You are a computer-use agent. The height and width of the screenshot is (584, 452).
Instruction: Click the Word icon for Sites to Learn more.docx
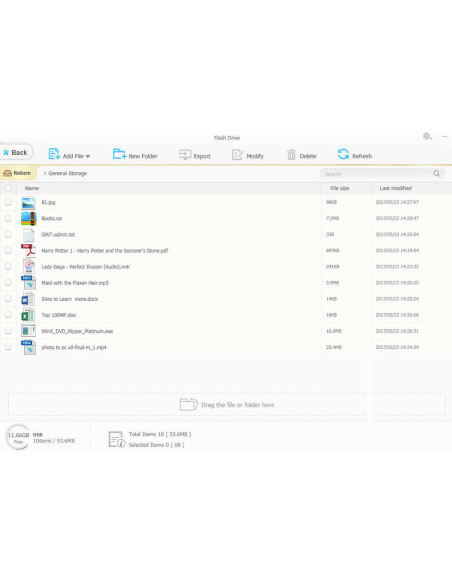coord(28,299)
